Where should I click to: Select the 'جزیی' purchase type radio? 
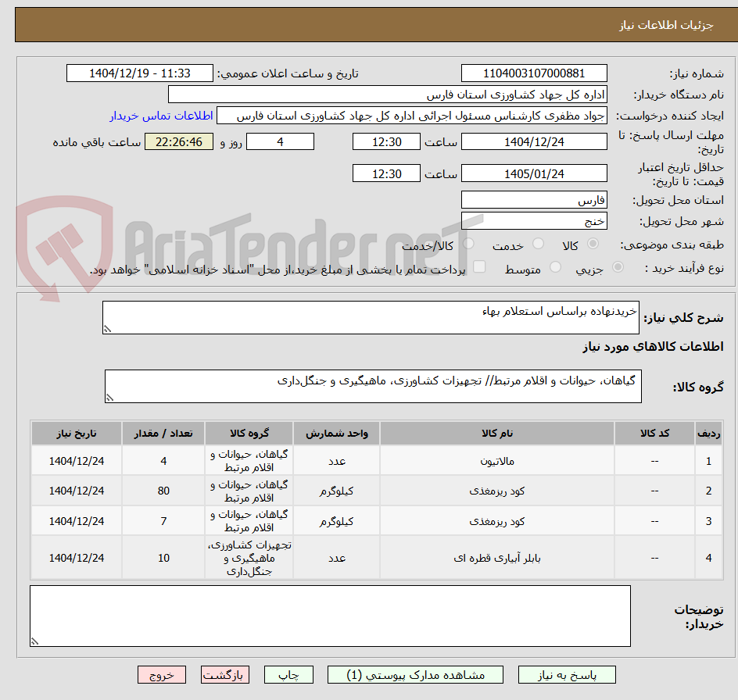(618, 267)
